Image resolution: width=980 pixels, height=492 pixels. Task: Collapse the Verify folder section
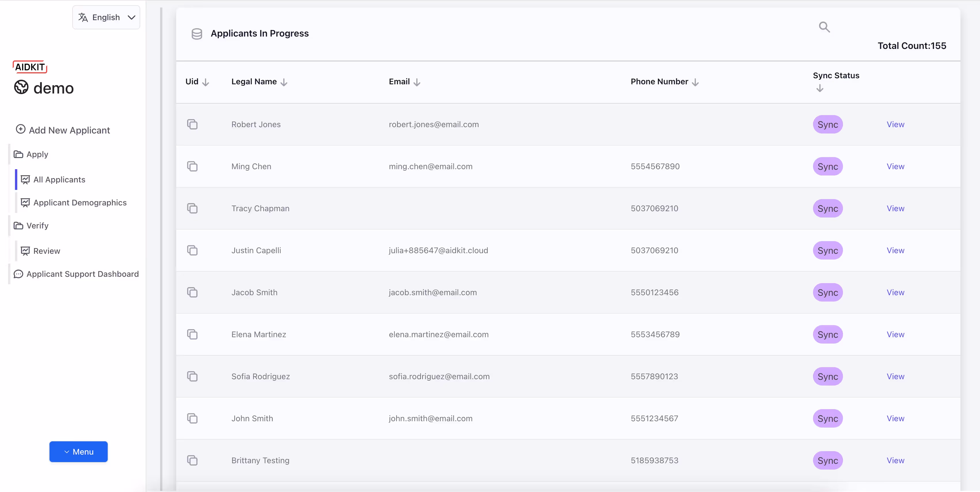tap(31, 226)
